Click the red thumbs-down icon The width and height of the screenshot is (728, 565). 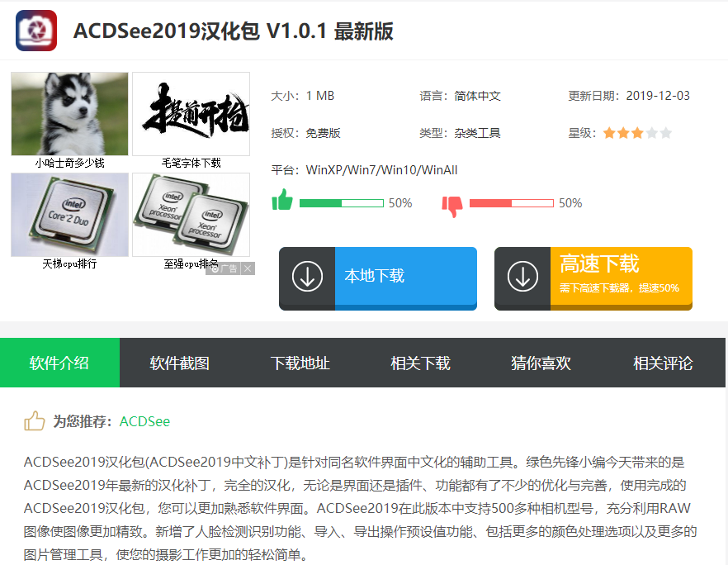pos(452,206)
